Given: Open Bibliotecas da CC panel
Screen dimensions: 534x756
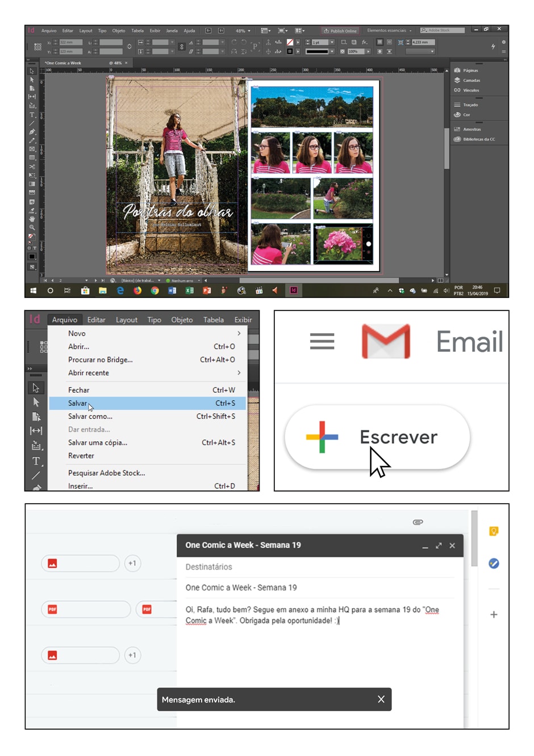Looking at the screenshot, I should [478, 139].
